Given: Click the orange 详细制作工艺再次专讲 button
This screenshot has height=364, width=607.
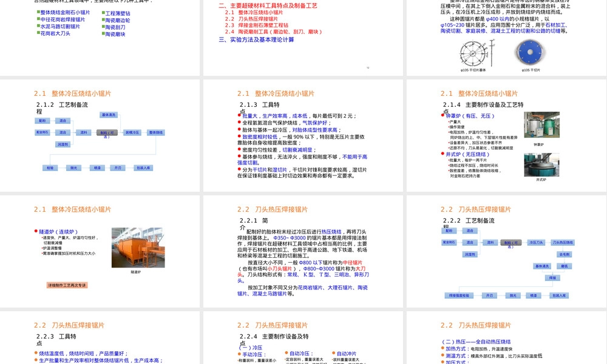Looking at the screenshot, I should coord(67,285).
